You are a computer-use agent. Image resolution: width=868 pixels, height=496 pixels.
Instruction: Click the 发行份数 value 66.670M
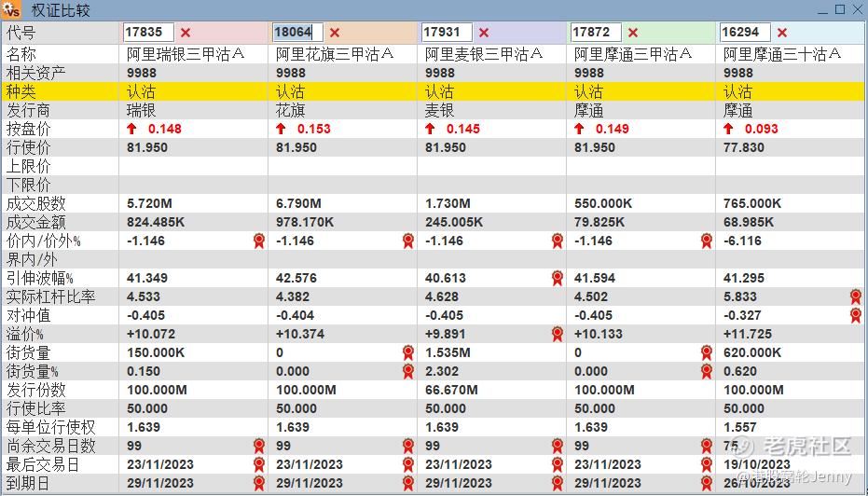pos(451,390)
